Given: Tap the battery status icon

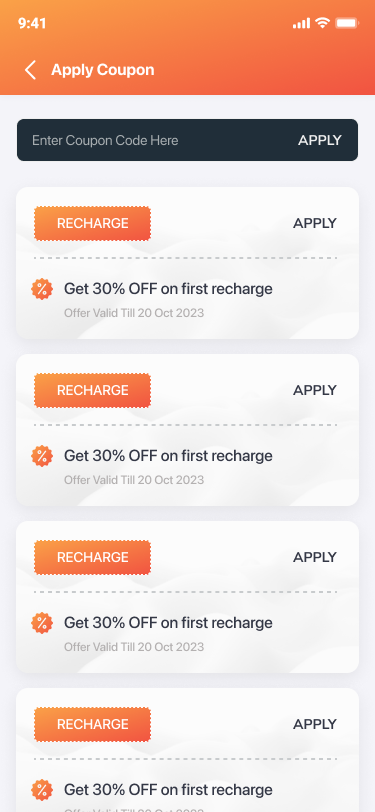Looking at the screenshot, I should [347, 23].
